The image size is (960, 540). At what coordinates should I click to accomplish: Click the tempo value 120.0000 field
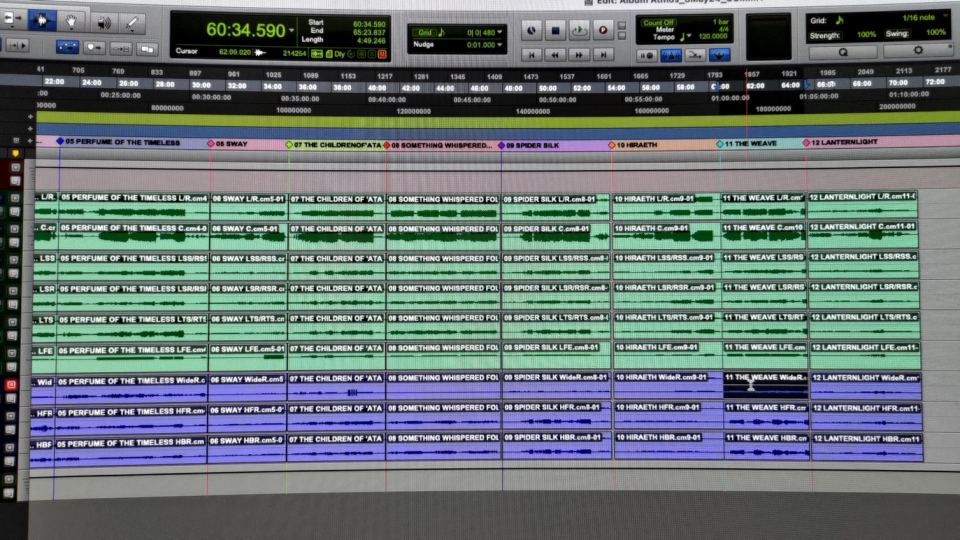point(712,35)
